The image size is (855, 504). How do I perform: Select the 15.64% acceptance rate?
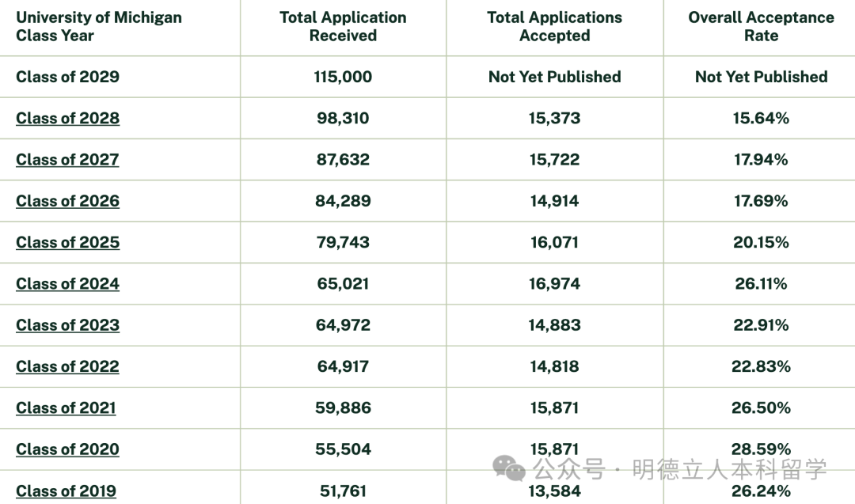[x=762, y=118]
